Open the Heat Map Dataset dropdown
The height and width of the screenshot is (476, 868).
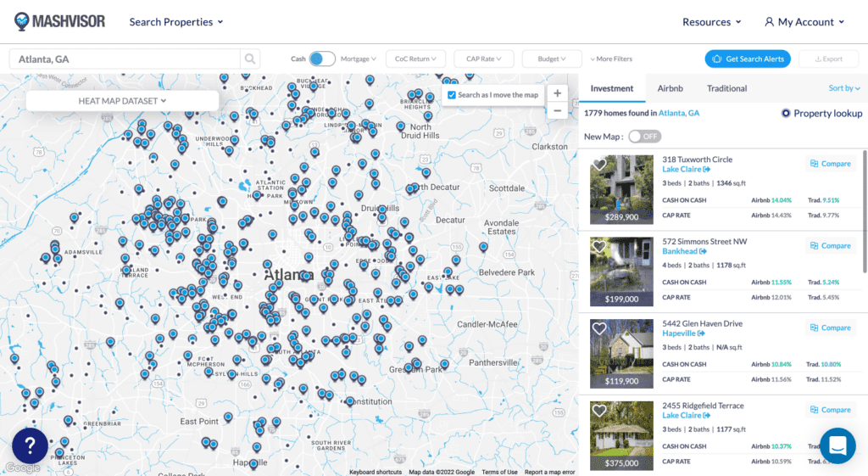[x=122, y=101]
